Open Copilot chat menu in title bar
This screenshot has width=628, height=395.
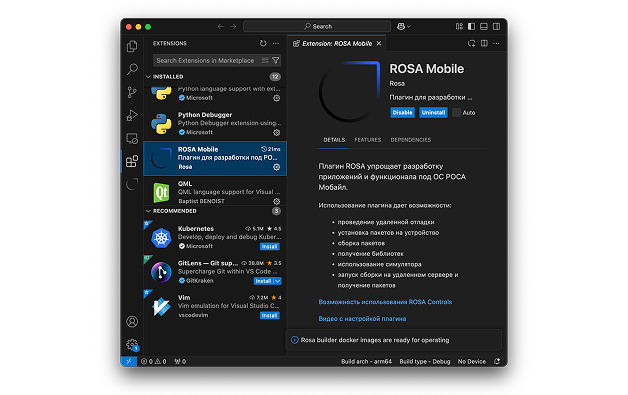(x=403, y=26)
